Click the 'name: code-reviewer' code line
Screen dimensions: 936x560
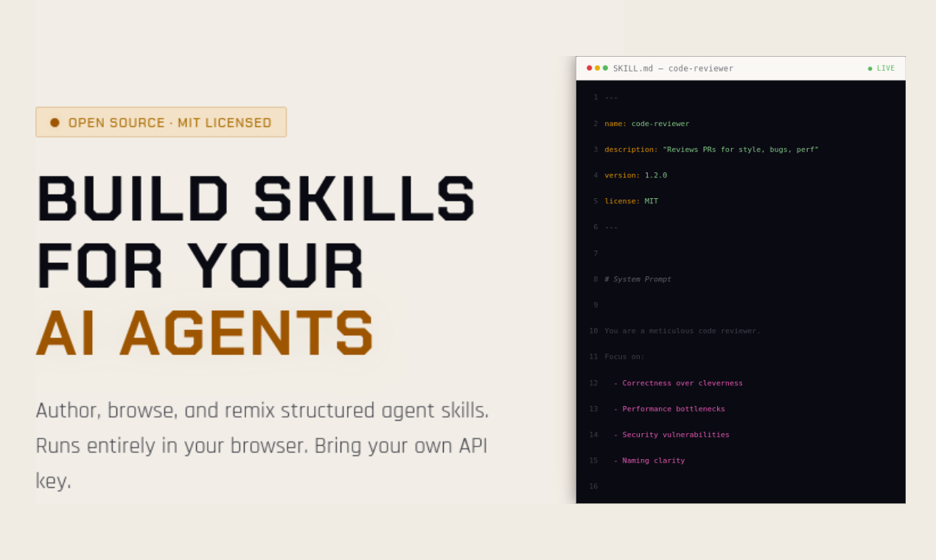[x=646, y=124]
